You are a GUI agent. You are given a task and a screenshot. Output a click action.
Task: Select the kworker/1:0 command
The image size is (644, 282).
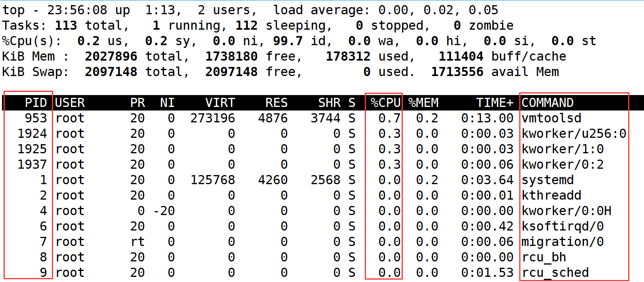562,149
